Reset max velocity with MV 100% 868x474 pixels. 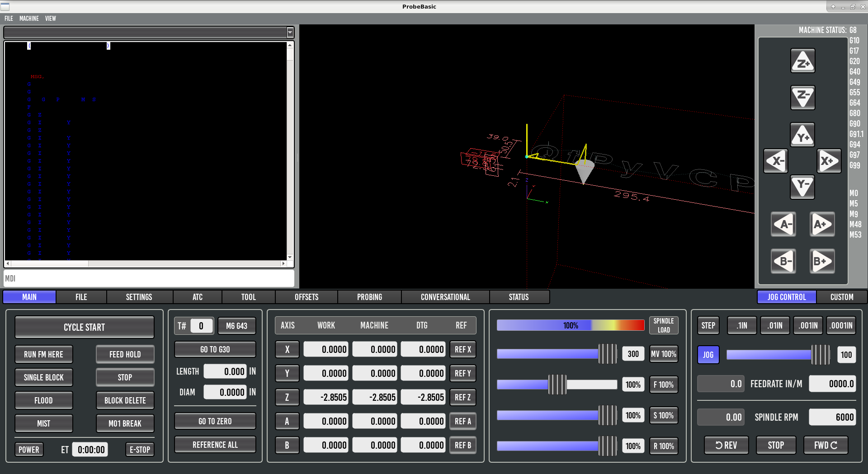click(663, 354)
